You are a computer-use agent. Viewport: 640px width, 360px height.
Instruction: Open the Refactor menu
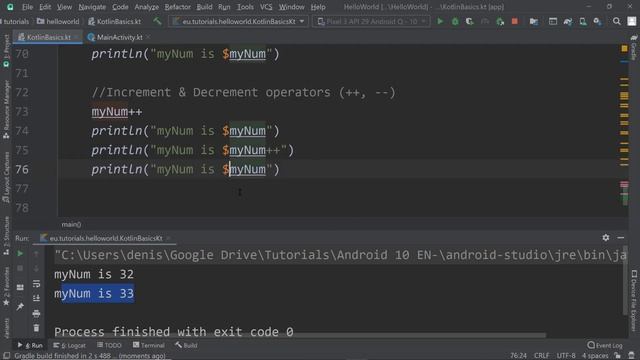point(177,7)
